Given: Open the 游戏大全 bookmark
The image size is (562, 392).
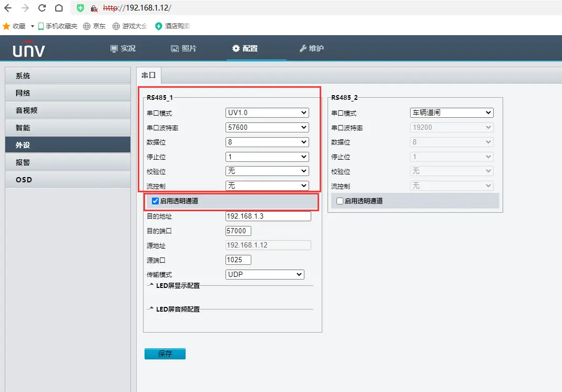Looking at the screenshot, I should click(x=129, y=26).
